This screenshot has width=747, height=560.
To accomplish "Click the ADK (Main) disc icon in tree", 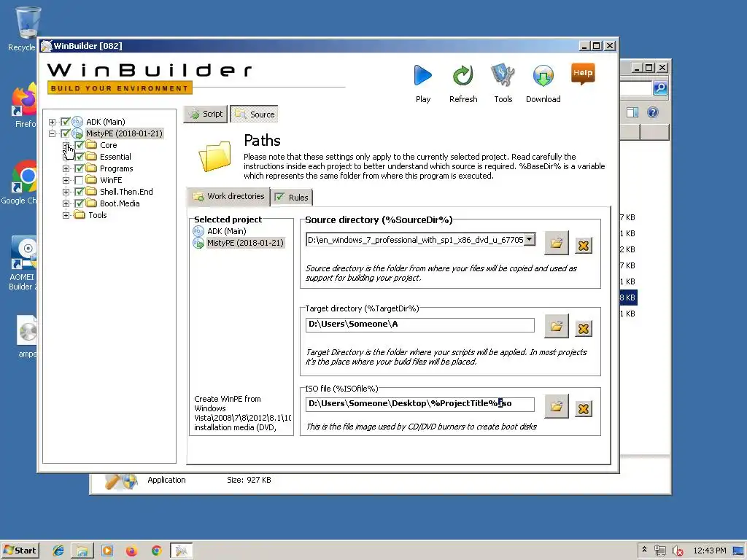I will [77, 122].
